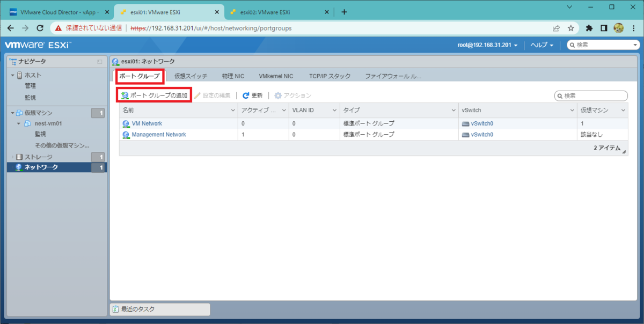The width and height of the screenshot is (644, 324).
Task: Switch to the ファイアウォール ル... tab
Action: (x=393, y=76)
